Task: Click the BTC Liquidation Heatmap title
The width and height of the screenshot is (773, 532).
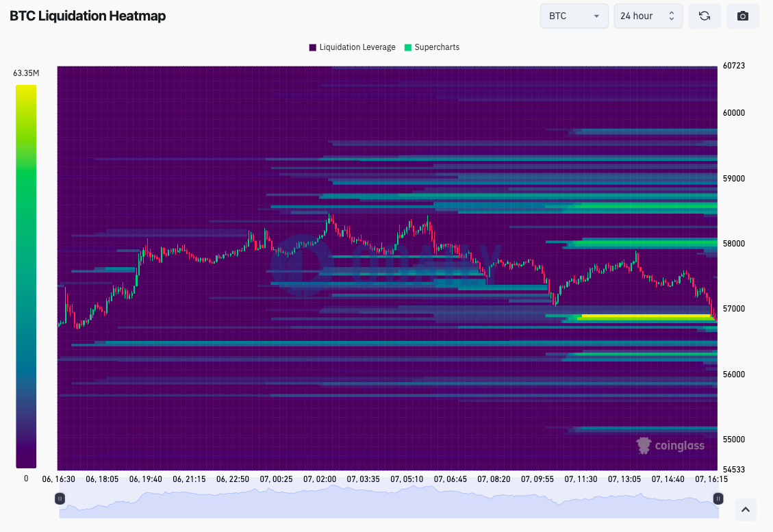Action: [88, 16]
